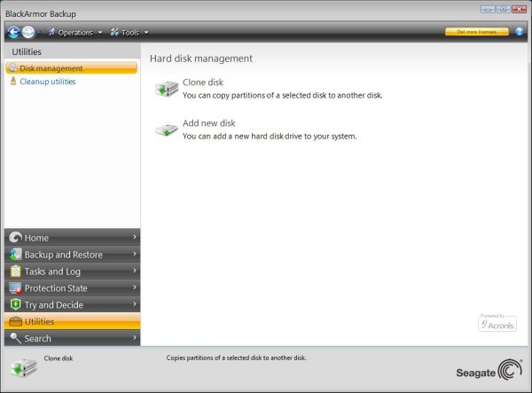Viewport: 532px width, 393px height.
Task: Click the Utilities toolbox icon
Action: pyautogui.click(x=16, y=321)
